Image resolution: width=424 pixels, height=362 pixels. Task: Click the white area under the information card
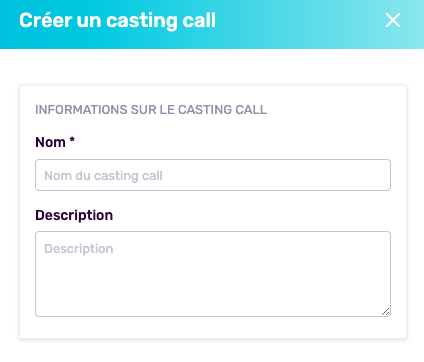coord(213,351)
